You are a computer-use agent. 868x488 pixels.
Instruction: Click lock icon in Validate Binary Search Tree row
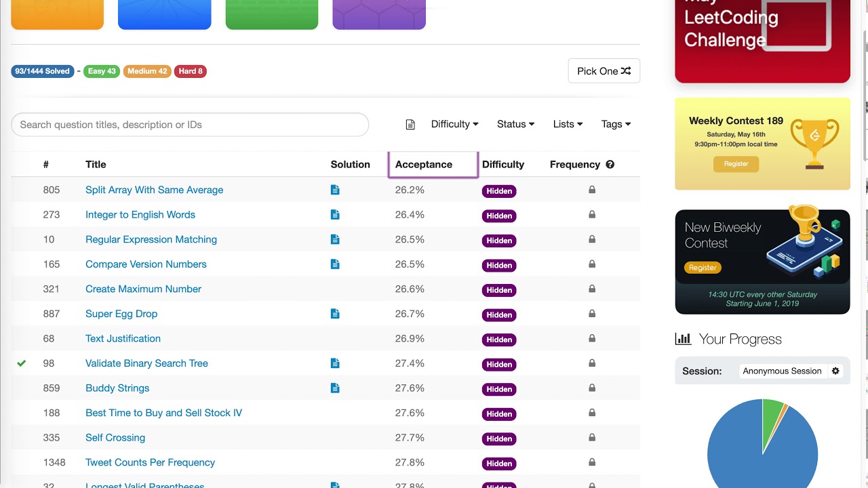[x=592, y=363]
